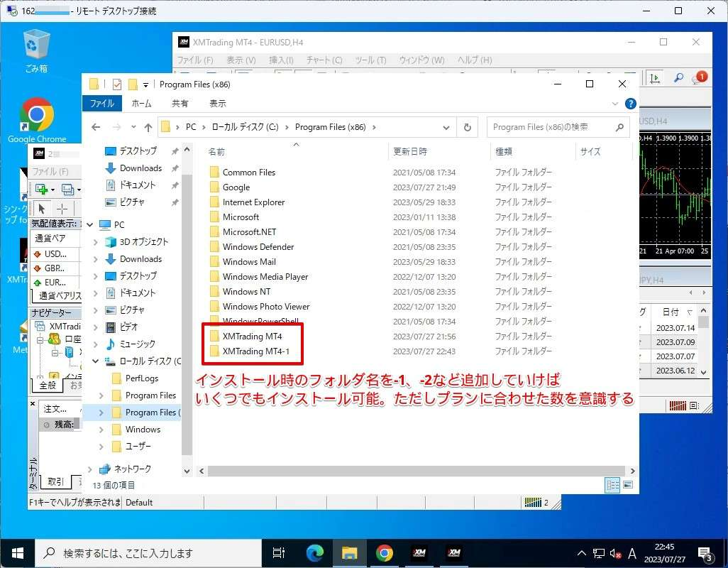
Task: Select the cursor arrow tool in MT4
Action: (43, 209)
